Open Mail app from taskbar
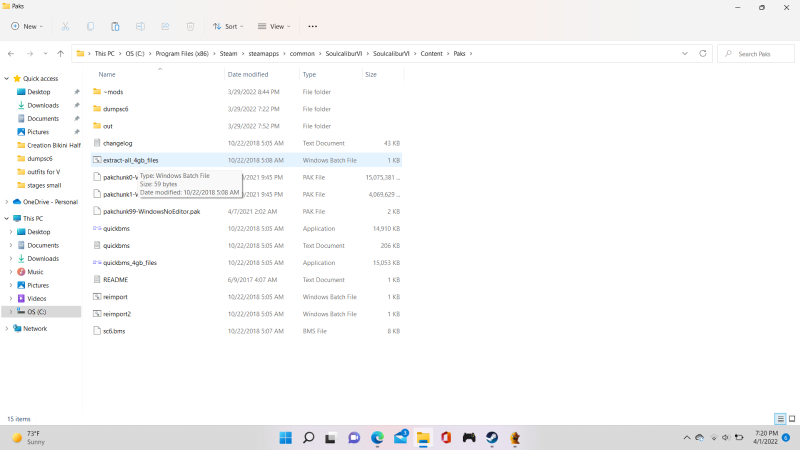 pyautogui.click(x=401, y=437)
